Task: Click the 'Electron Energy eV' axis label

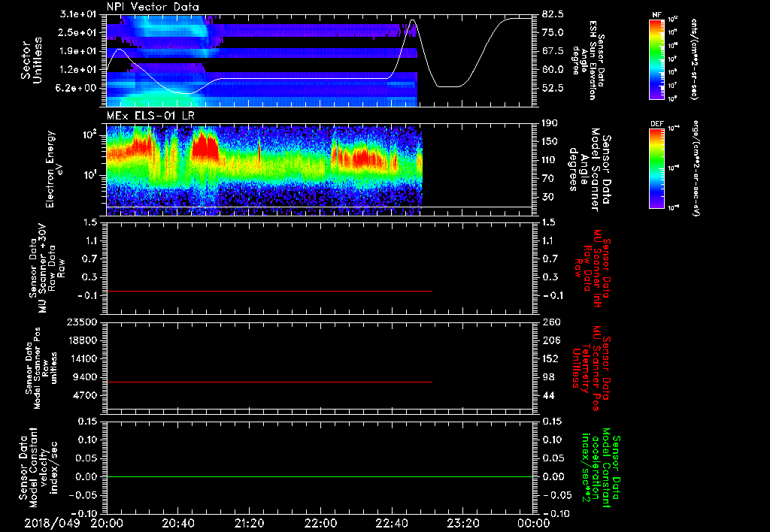Action: 54,169
